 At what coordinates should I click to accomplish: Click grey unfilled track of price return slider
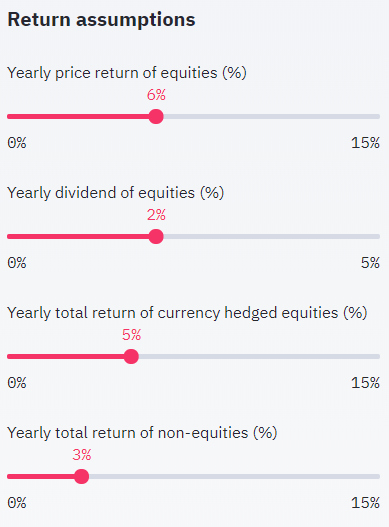272,116
